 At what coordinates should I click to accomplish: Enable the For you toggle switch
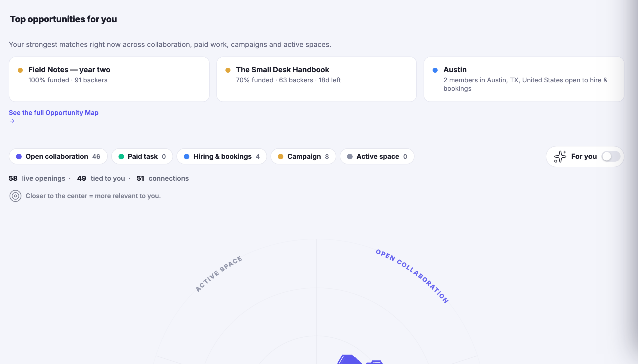pyautogui.click(x=611, y=157)
